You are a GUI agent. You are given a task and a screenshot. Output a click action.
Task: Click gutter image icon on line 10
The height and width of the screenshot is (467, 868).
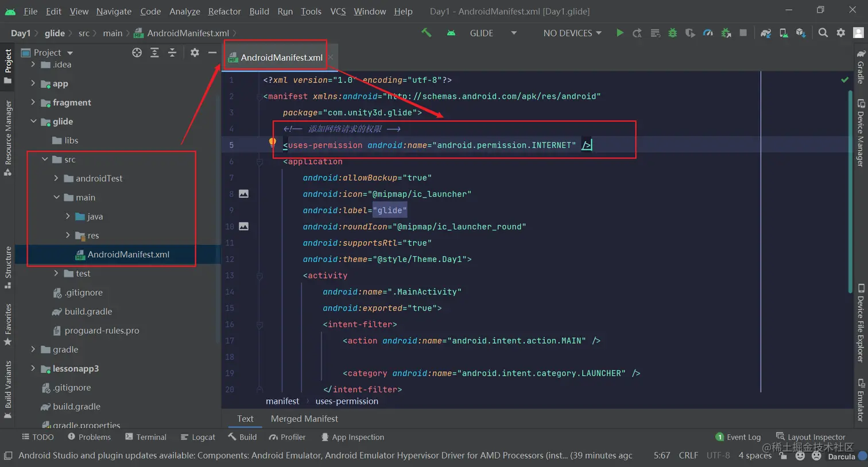point(243,226)
